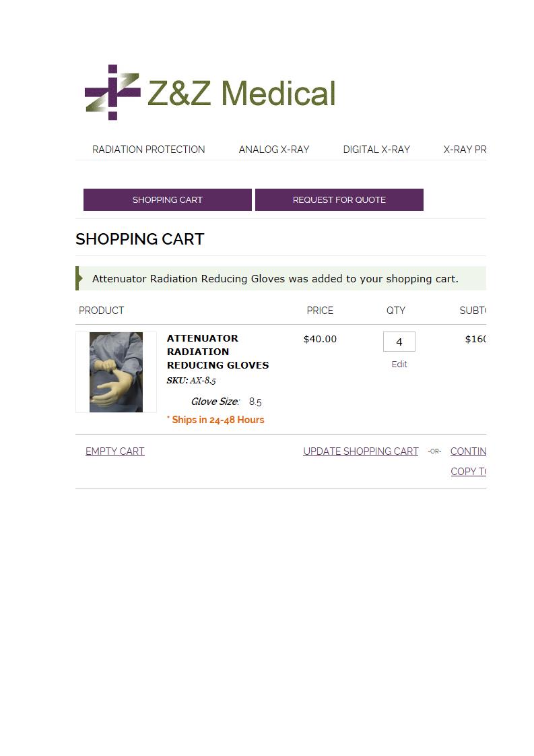Click the Z&Z Medical cross logo

point(112,92)
